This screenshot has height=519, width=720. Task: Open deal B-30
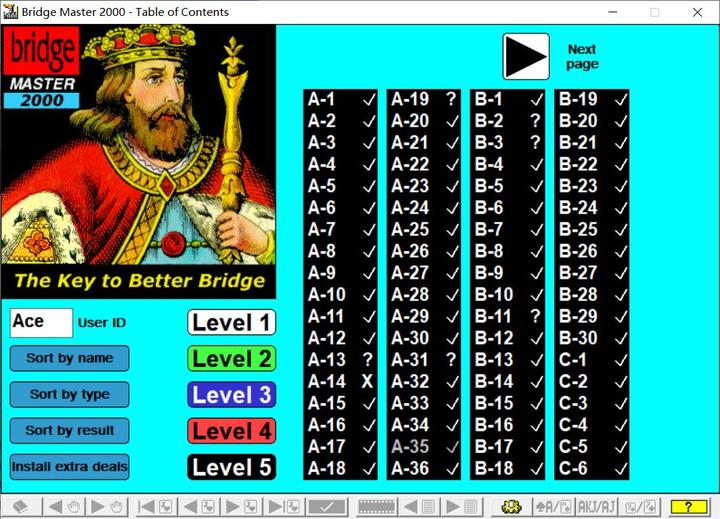click(592, 338)
